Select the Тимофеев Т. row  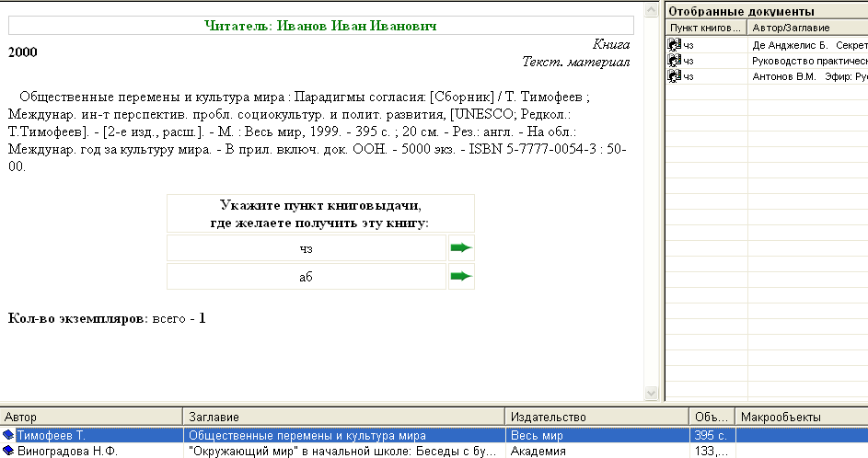(x=434, y=435)
